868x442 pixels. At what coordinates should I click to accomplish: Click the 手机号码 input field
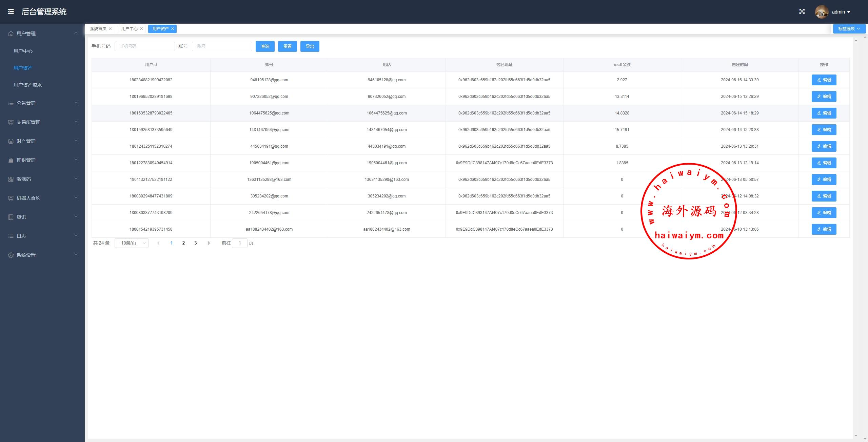(145, 46)
